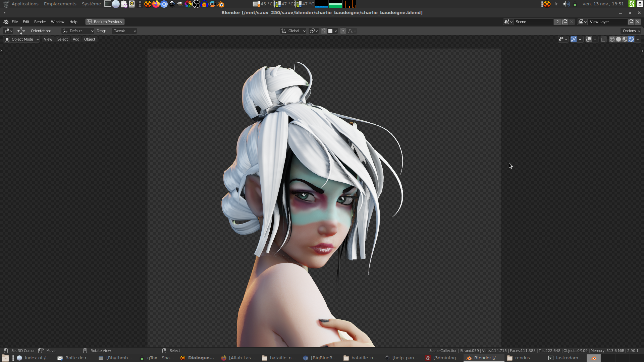Toggle proportional editing
Viewport: 644px width, 362px height.
coord(343,31)
